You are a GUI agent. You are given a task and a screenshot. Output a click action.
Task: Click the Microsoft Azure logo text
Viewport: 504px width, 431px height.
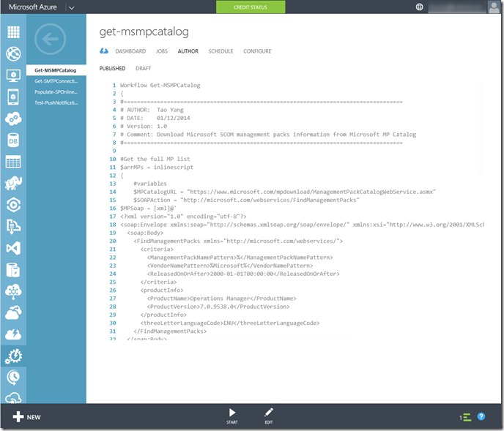tap(33, 7)
